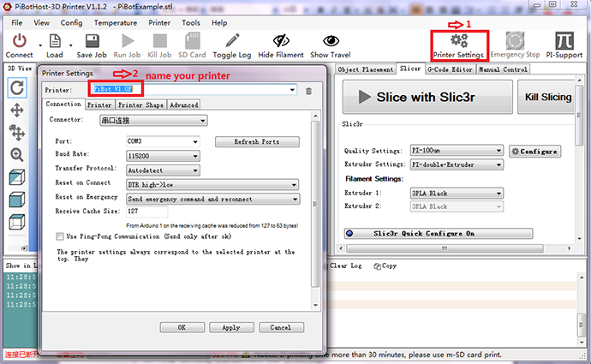Click the Apply button in Printer Settings
This screenshot has height=364, width=591.
(230, 327)
